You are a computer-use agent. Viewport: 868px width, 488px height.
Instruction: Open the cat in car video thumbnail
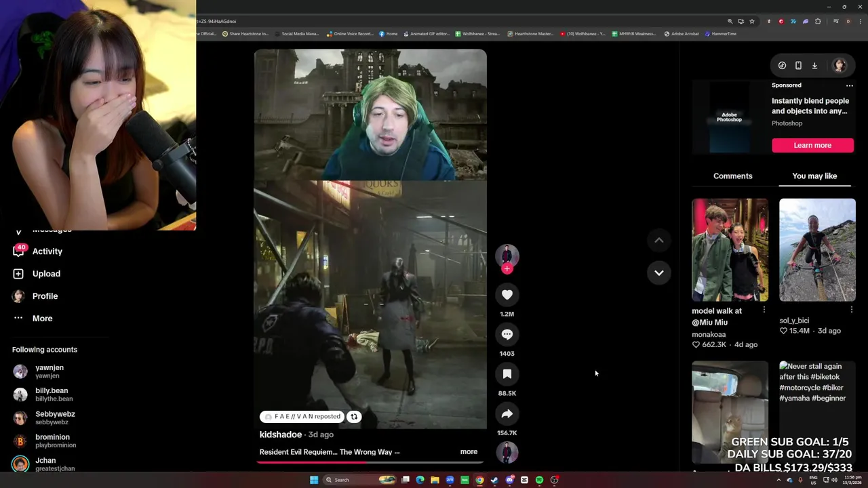pos(730,412)
